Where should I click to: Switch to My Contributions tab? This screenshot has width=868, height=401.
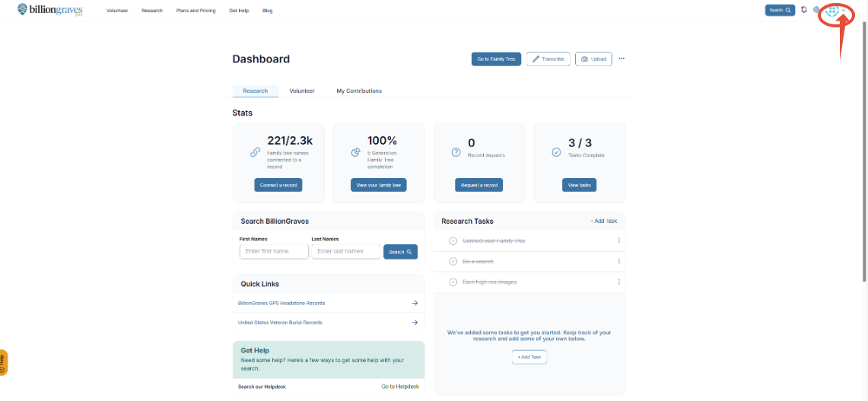[359, 91]
